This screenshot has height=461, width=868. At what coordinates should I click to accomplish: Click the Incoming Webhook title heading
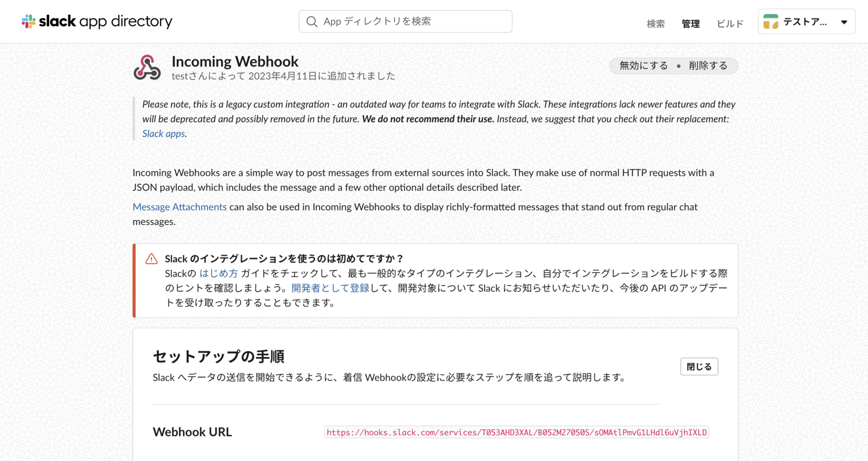tap(235, 61)
